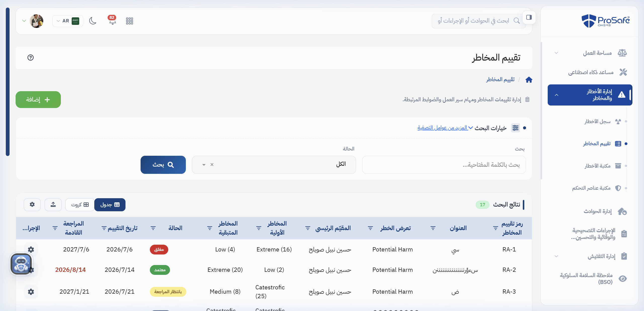This screenshot has width=644, height=311.
Task: Filter the تاريخ التقييم column
Action: pos(104,228)
